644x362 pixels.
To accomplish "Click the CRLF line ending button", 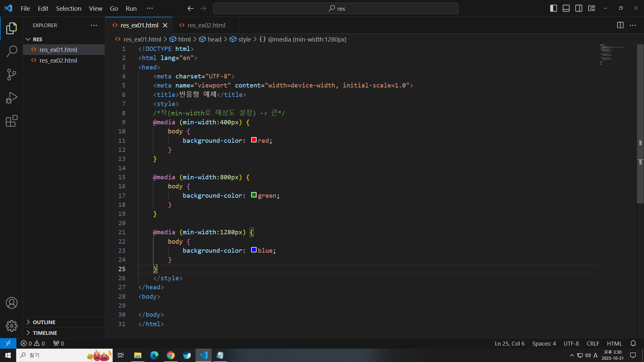I will click(x=593, y=344).
